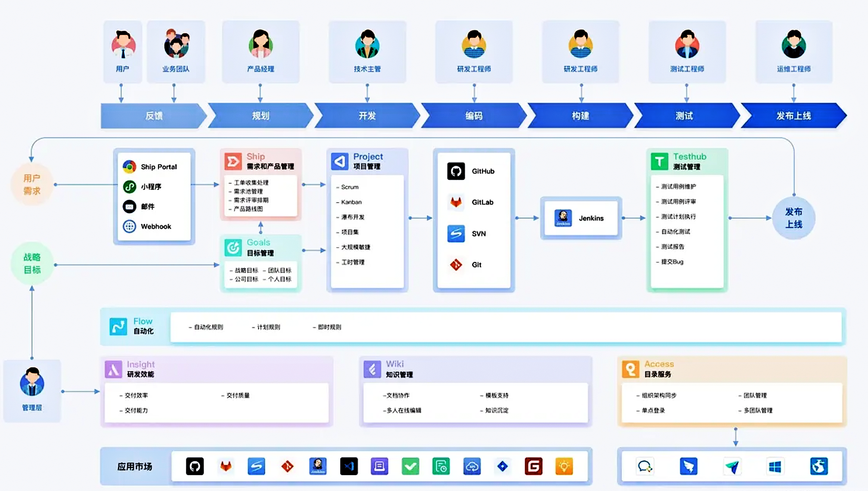Screen dimensions: 868x491
Task: Click the Ship product icon
Action: [233, 162]
